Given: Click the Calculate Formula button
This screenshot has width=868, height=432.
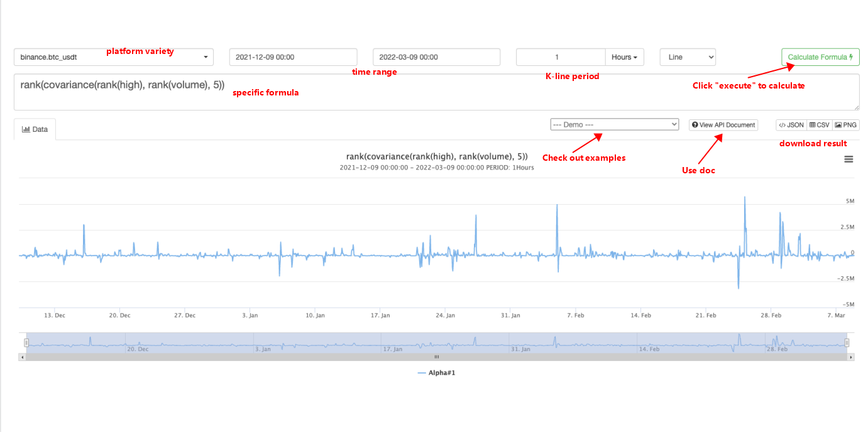Looking at the screenshot, I should (x=820, y=57).
